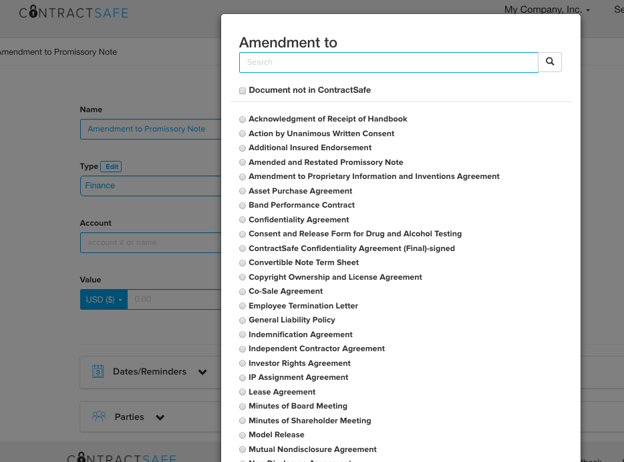Select Convertible Note Term Sheet

[242, 263]
